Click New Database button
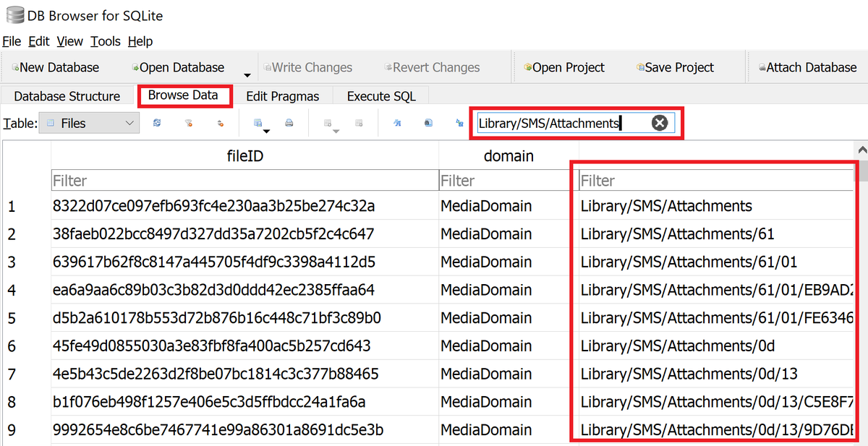The width and height of the screenshot is (868, 446). (x=56, y=67)
